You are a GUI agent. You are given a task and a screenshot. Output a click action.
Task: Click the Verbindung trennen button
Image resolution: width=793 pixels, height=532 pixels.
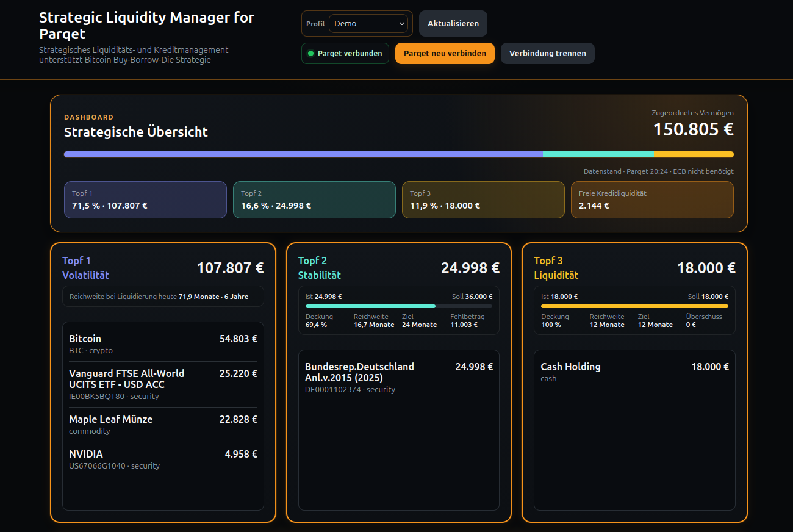548,53
